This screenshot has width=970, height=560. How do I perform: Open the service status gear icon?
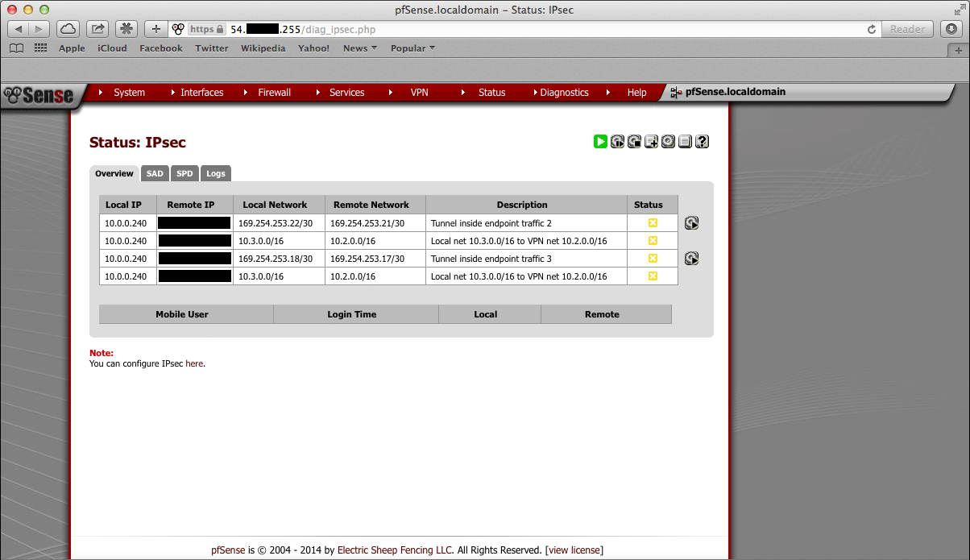pyautogui.click(x=668, y=142)
